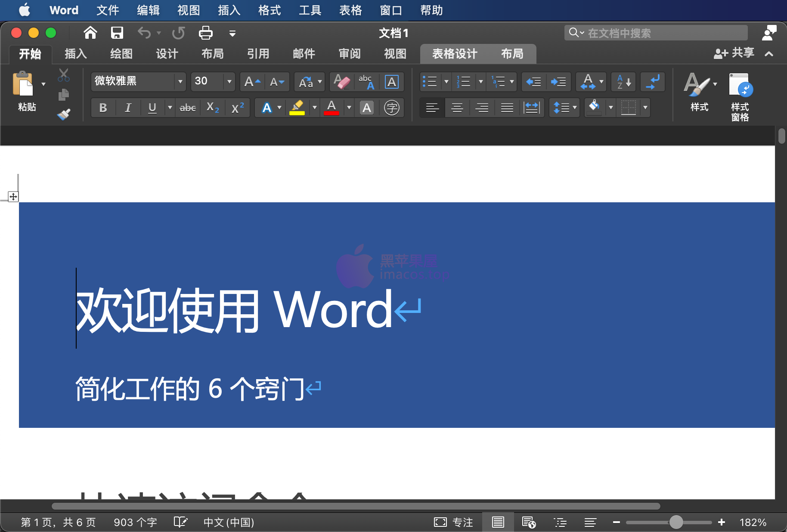This screenshot has width=787, height=532.
Task: Open line spacing dropdown
Action: [564, 108]
